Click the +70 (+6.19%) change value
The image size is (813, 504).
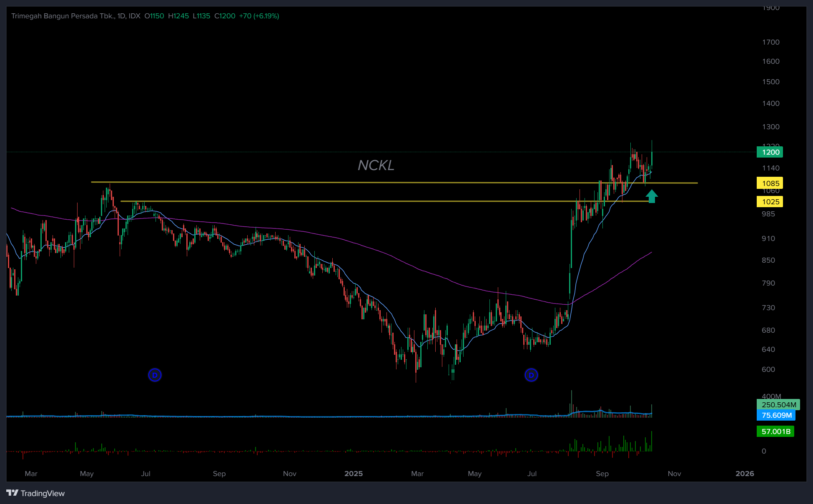[259, 16]
